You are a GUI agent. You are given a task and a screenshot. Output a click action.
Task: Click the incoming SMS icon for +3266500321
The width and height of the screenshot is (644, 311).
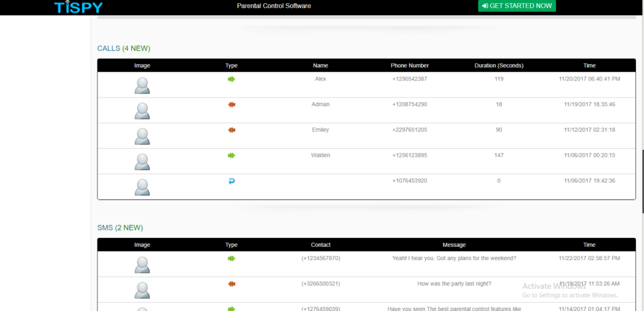pyautogui.click(x=231, y=284)
